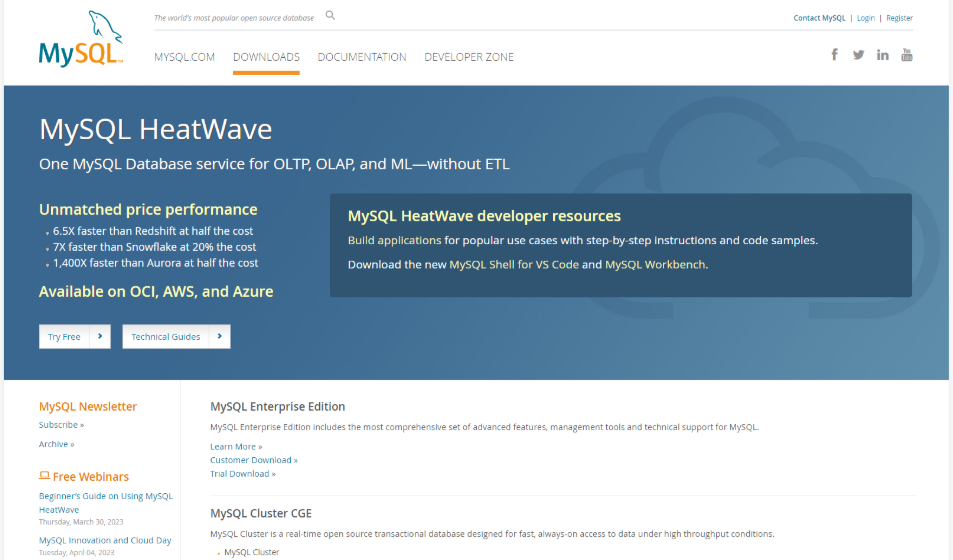This screenshot has width=953, height=560.
Task: Open the MYSQL.COM tab
Action: 184,57
